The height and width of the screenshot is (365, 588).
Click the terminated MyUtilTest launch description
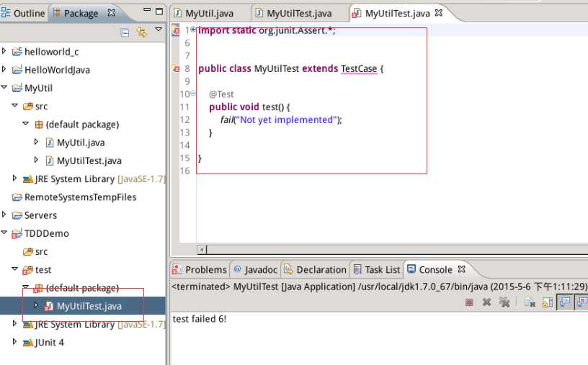[x=380, y=287]
